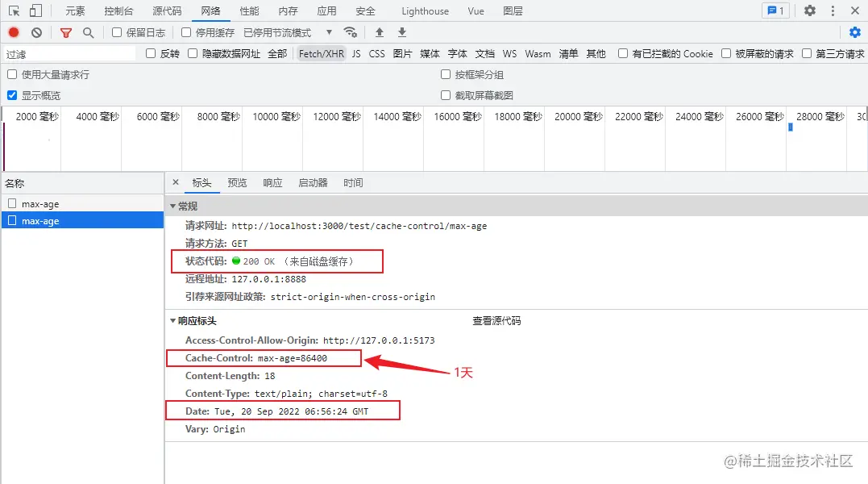Switch to 控制台 panel tab
The image size is (868, 484).
[118, 11]
